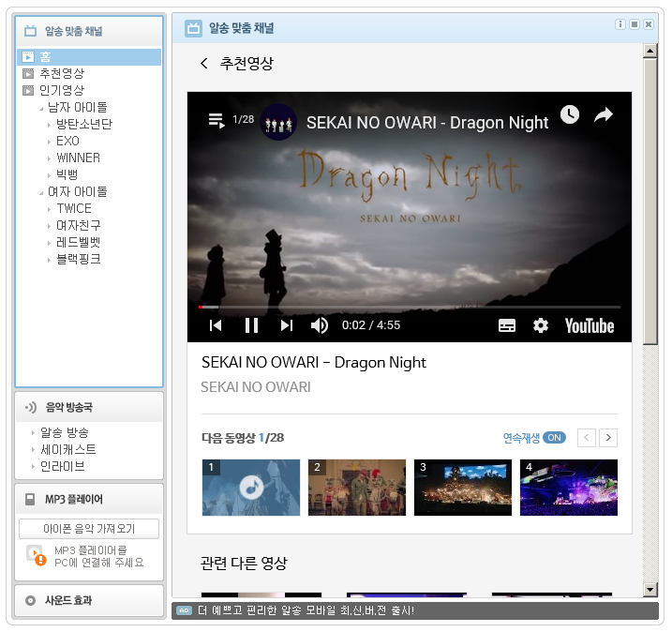This screenshot has width=672, height=632.
Task: Collapse the 여자 아이돌 tree group
Action: tap(41, 193)
